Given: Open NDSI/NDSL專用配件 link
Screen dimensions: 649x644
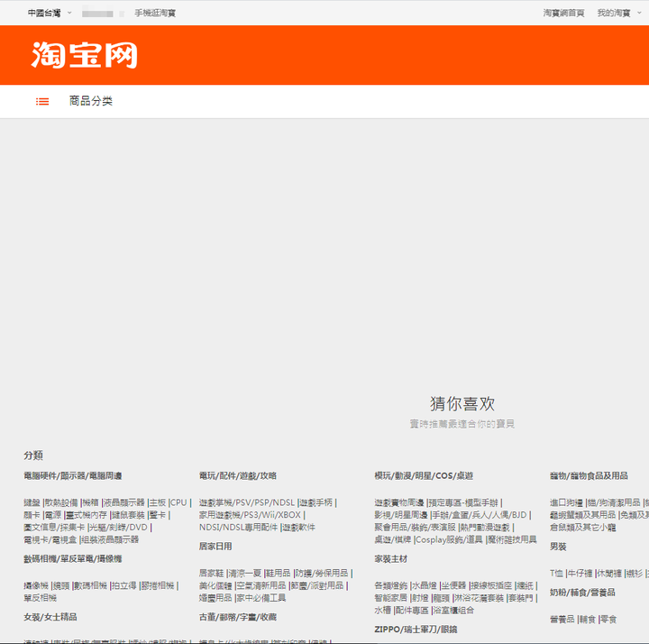Looking at the screenshot, I should coord(238,528).
